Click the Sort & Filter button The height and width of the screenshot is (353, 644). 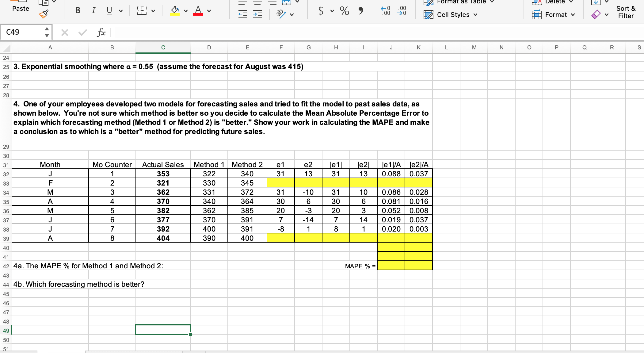625,12
